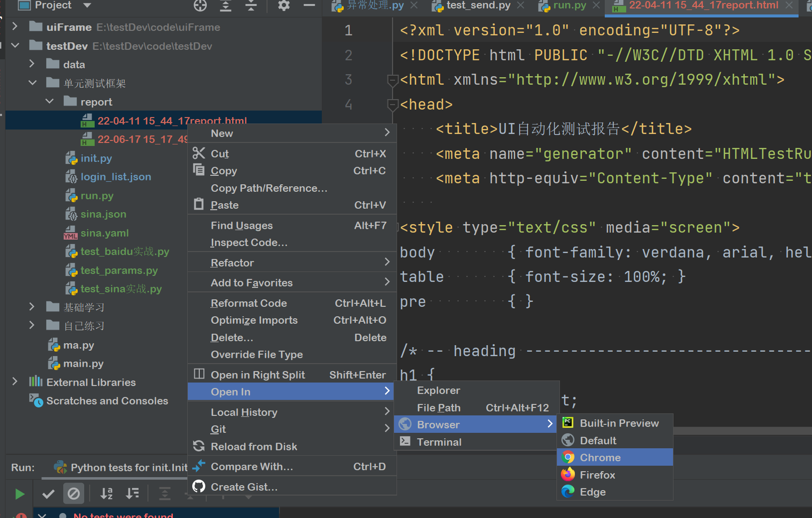Toggle Show Passed checkmark in Run toolbar
Screen dimensions: 812x518
[x=48, y=494]
